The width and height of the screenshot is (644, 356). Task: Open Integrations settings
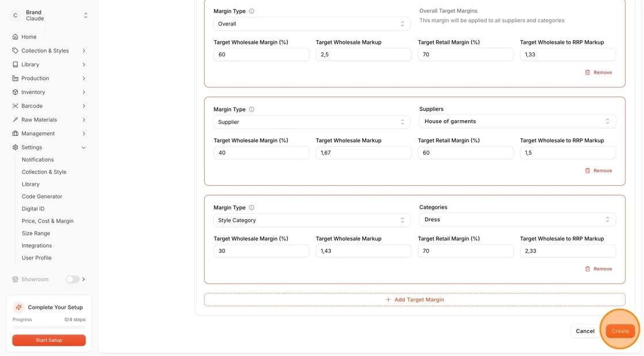37,246
